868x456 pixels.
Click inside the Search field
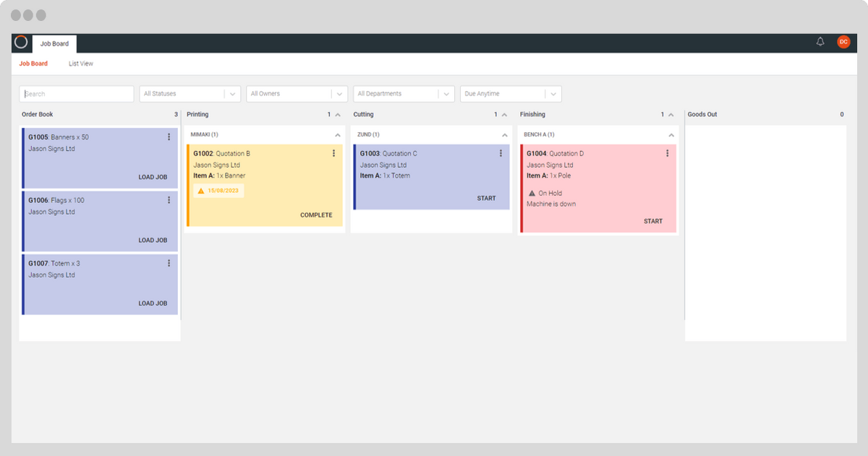(x=76, y=93)
